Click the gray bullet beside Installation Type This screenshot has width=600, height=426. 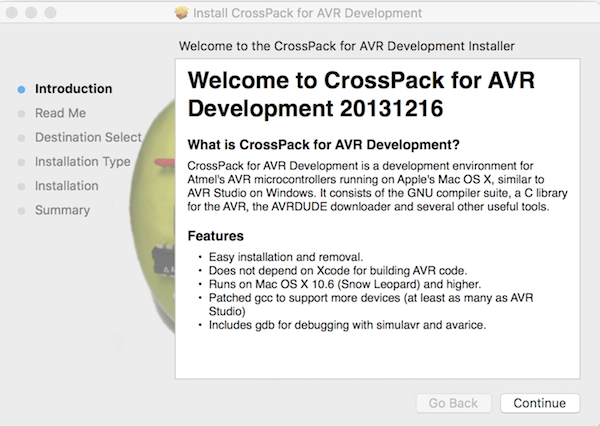pos(21,162)
